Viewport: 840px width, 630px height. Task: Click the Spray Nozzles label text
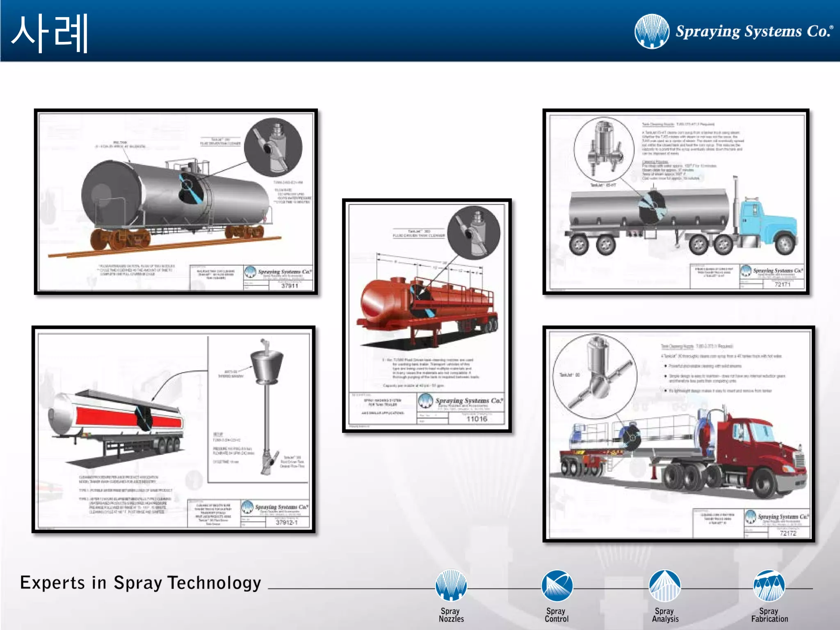(x=451, y=615)
